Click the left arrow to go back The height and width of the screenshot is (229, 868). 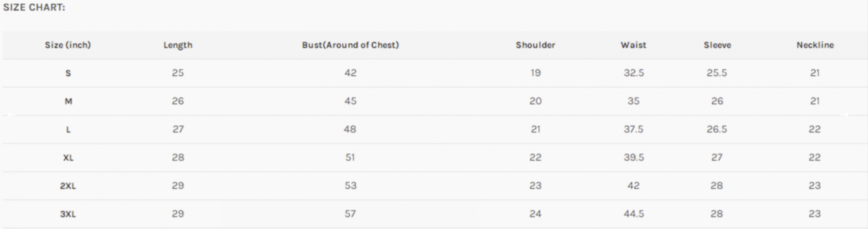coord(11,115)
